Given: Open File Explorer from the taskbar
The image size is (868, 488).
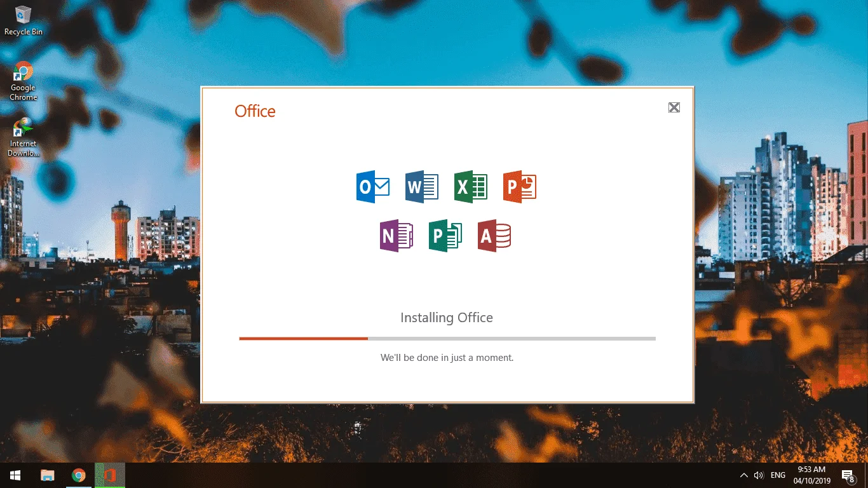Looking at the screenshot, I should pos(48,475).
